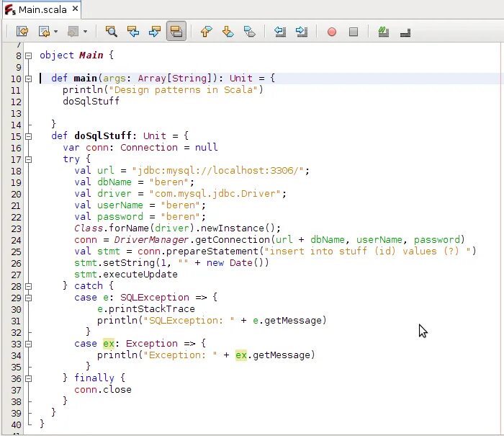This screenshot has height=436, width=504.
Task: Click "executeUpdate" on line 27
Action: click(x=140, y=275)
